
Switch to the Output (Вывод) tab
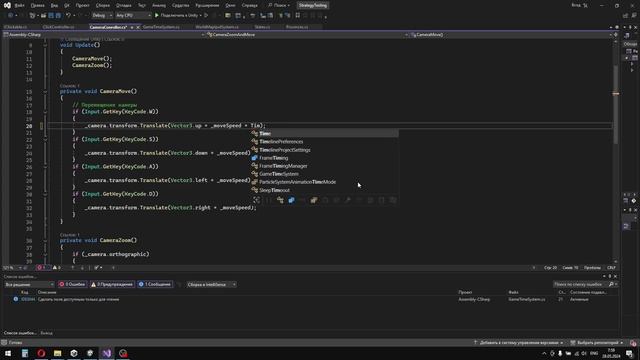47,333
